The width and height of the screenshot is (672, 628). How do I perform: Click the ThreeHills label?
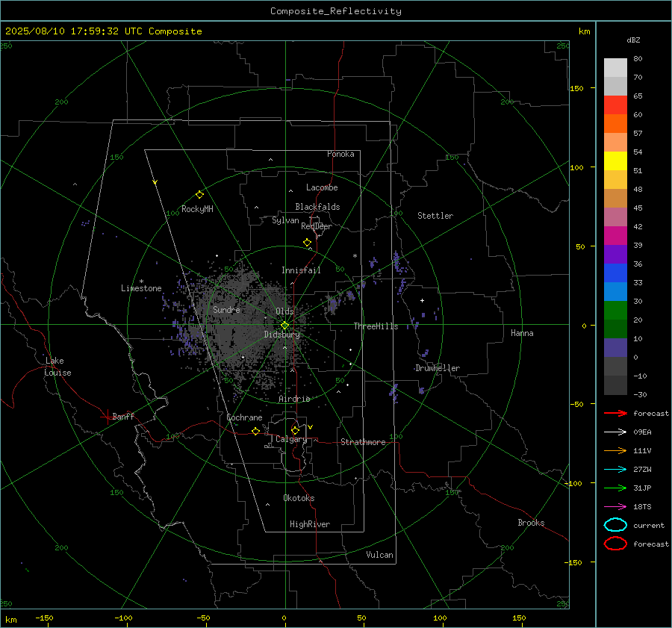(x=376, y=326)
